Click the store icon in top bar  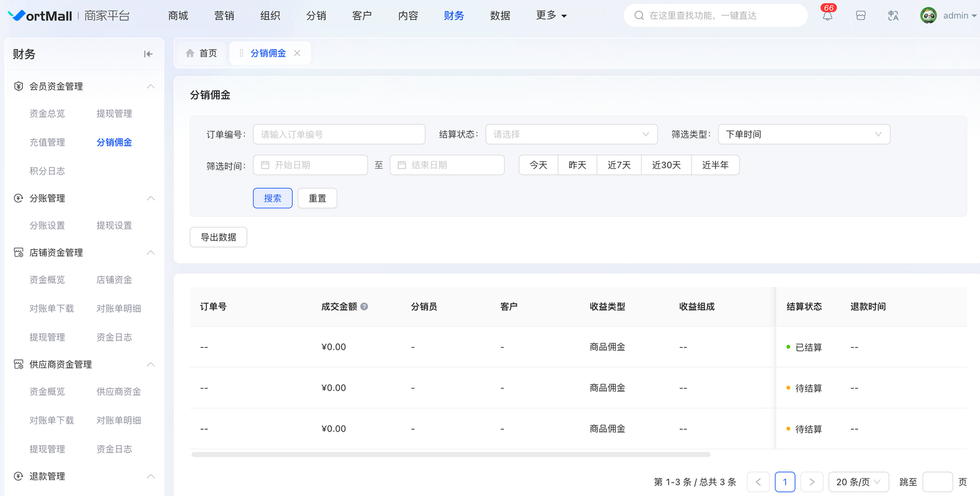tap(861, 16)
